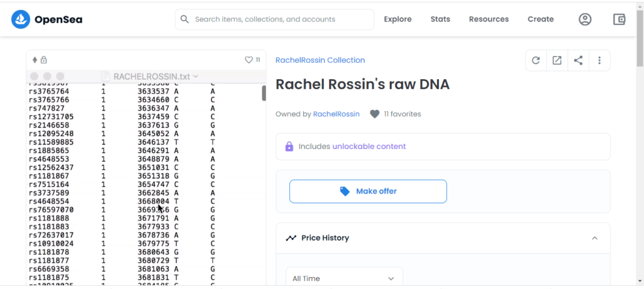Click the rs6669358 row text
This screenshot has width=644, height=289.
[49, 269]
